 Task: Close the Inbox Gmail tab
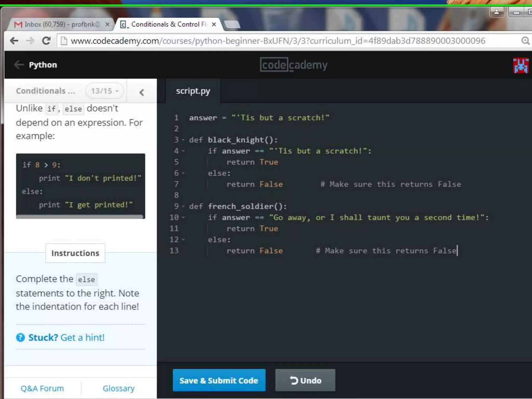[107, 24]
